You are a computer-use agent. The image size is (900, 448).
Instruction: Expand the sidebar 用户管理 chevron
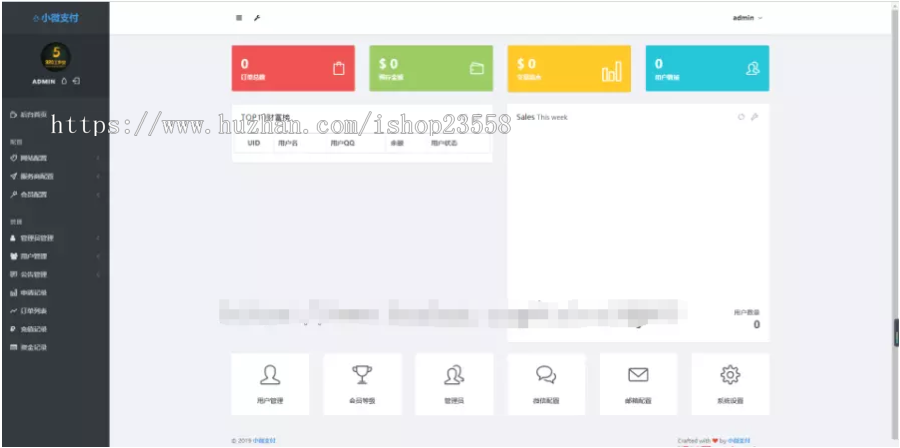click(98, 256)
